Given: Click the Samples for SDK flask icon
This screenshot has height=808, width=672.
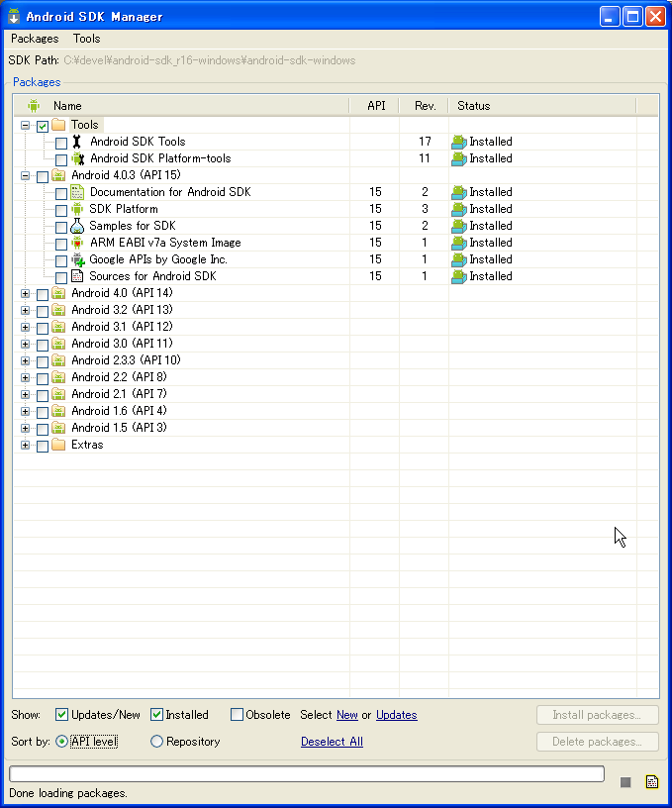Looking at the screenshot, I should tap(77, 226).
